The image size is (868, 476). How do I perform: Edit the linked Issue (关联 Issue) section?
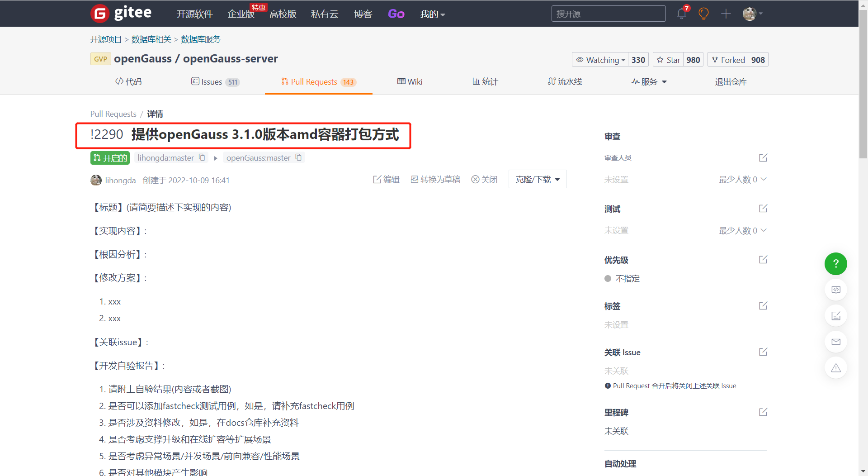coord(763,352)
